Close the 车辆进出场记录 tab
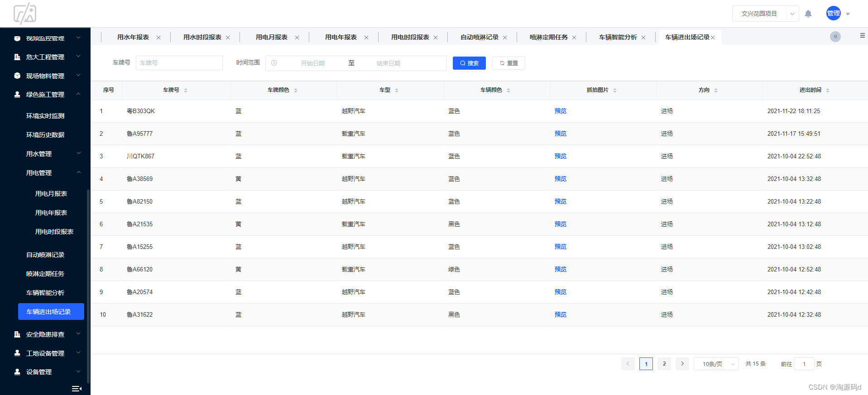This screenshot has height=395, width=868. pyautogui.click(x=713, y=38)
